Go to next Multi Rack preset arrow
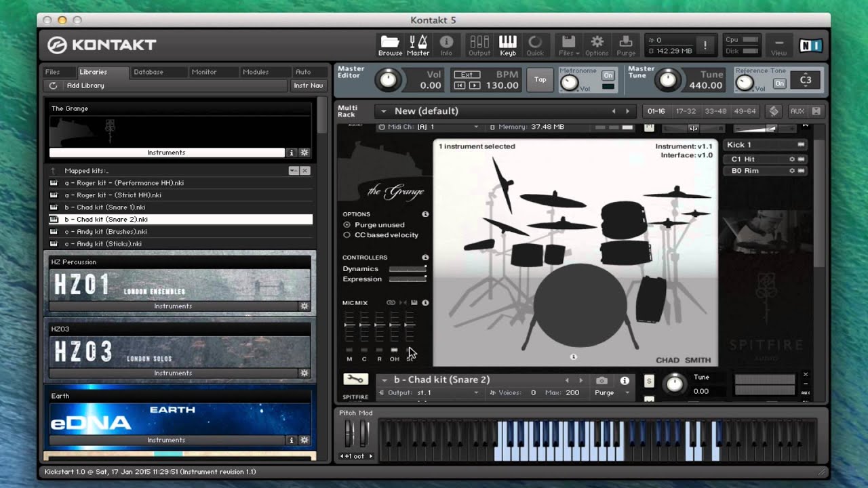 point(627,111)
